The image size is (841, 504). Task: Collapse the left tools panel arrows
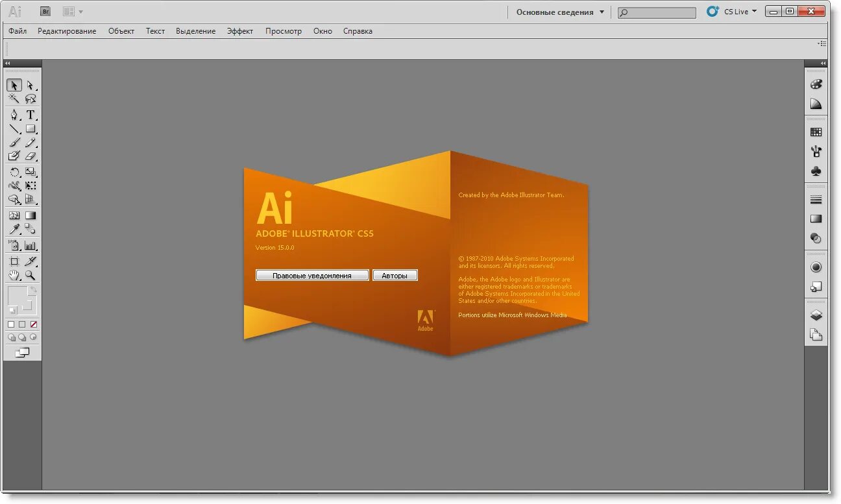tap(7, 64)
